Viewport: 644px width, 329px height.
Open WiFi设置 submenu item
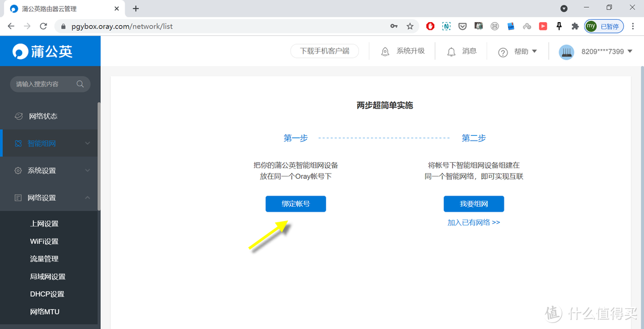[44, 241]
